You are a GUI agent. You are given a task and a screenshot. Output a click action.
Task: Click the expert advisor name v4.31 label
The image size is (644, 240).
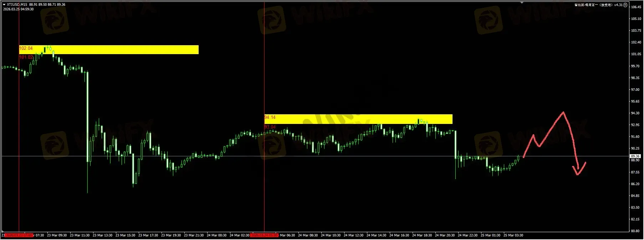coord(598,5)
